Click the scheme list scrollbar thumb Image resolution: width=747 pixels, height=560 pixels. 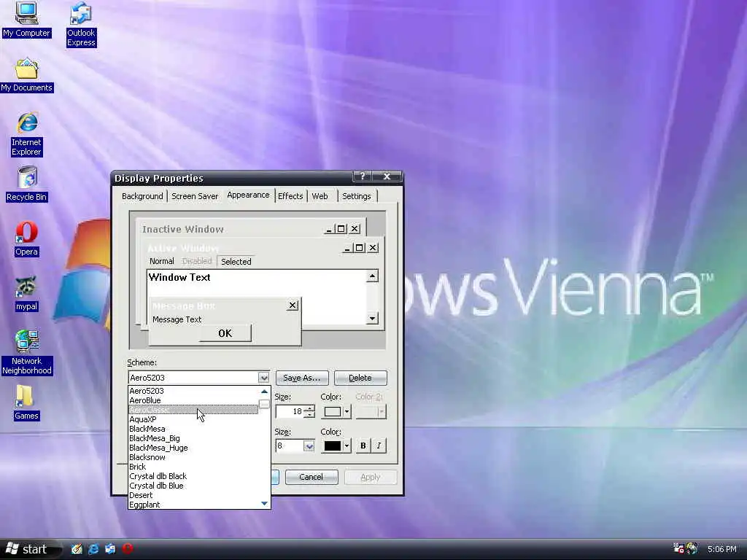(x=264, y=404)
